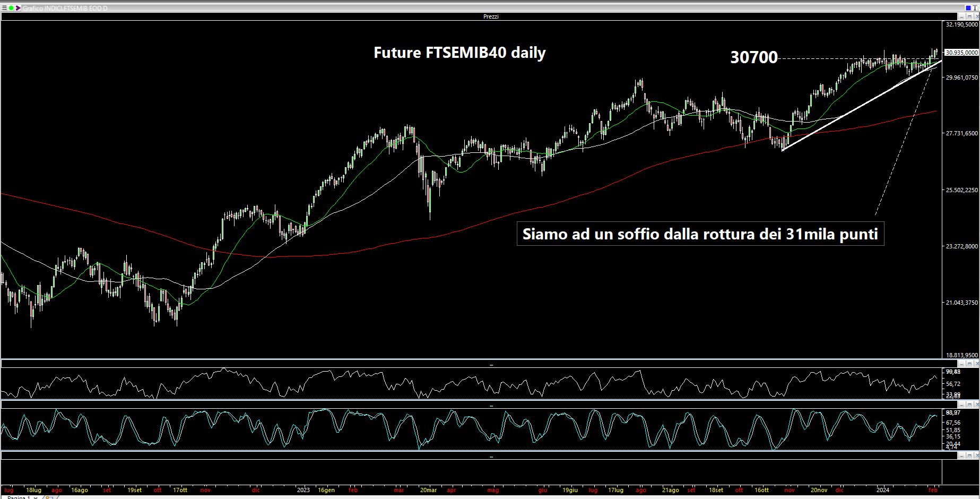Select the Siamo ad un soffio text box
This screenshot has width=980, height=499.
(x=700, y=234)
